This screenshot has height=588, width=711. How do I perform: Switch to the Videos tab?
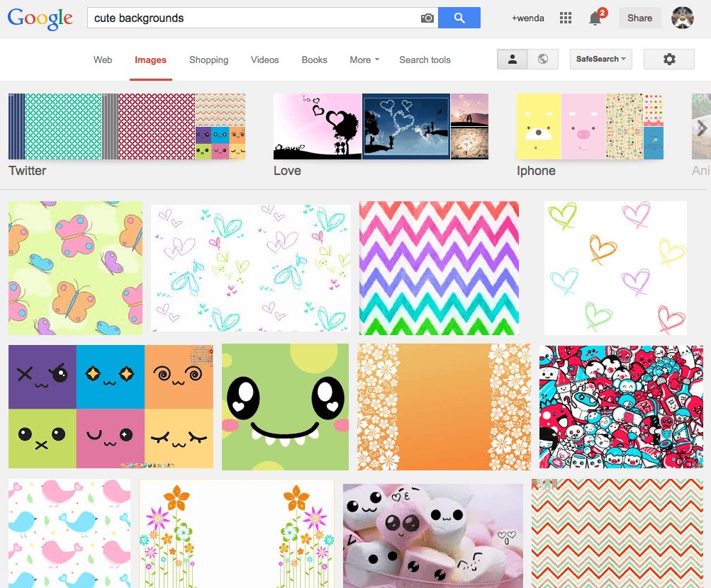(x=265, y=60)
